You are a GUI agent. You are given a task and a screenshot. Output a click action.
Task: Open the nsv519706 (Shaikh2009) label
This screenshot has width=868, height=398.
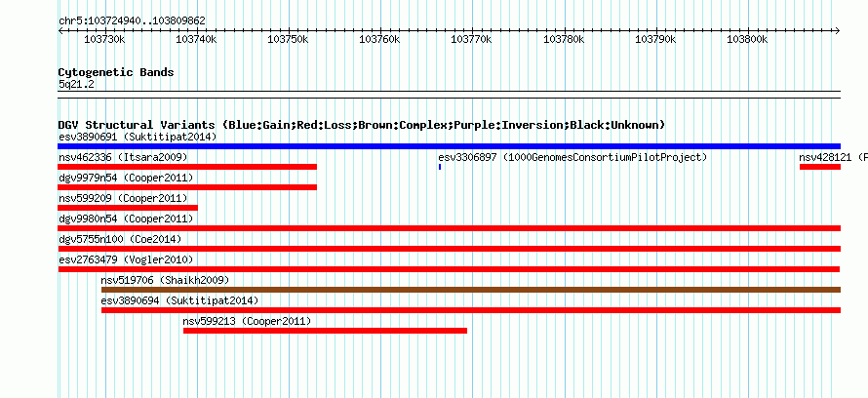pos(165,280)
